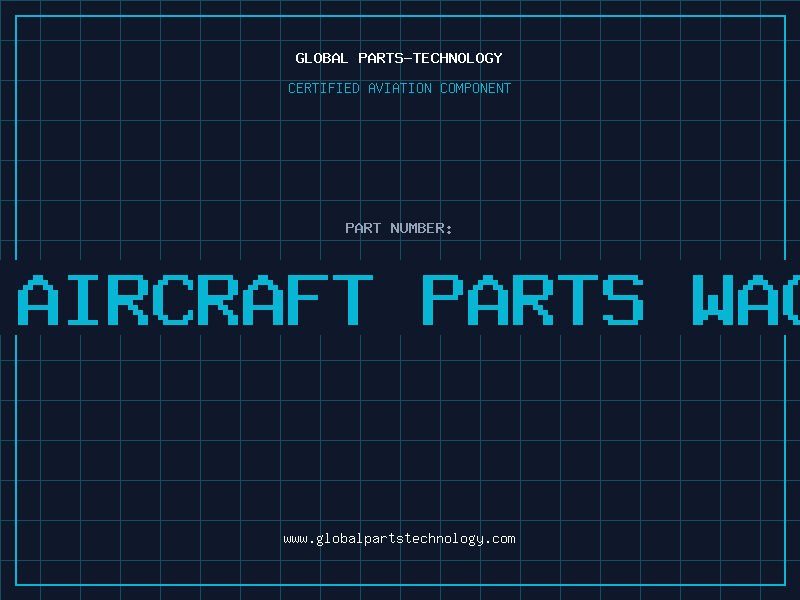Click the cut-off word after large PARTS
The image size is (800, 600).
pos(746,300)
